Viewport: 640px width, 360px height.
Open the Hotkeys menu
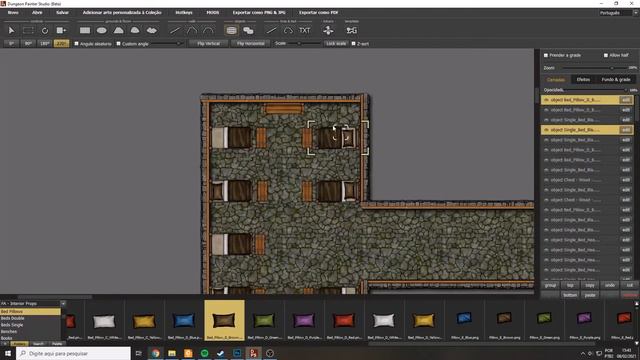click(x=184, y=13)
